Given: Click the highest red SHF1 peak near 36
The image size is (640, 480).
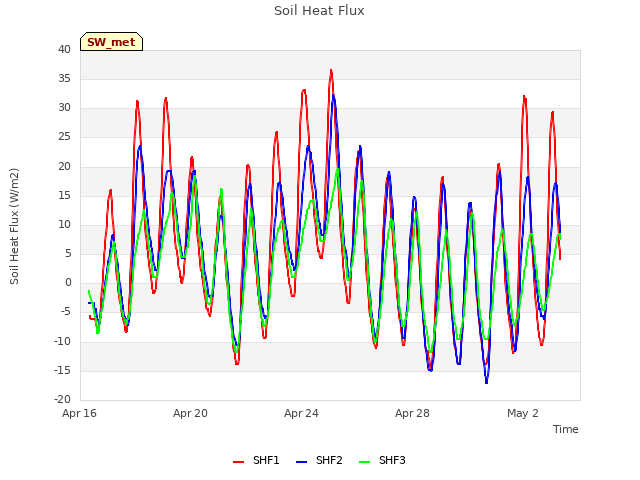Looking at the screenshot, I should click(331, 71).
